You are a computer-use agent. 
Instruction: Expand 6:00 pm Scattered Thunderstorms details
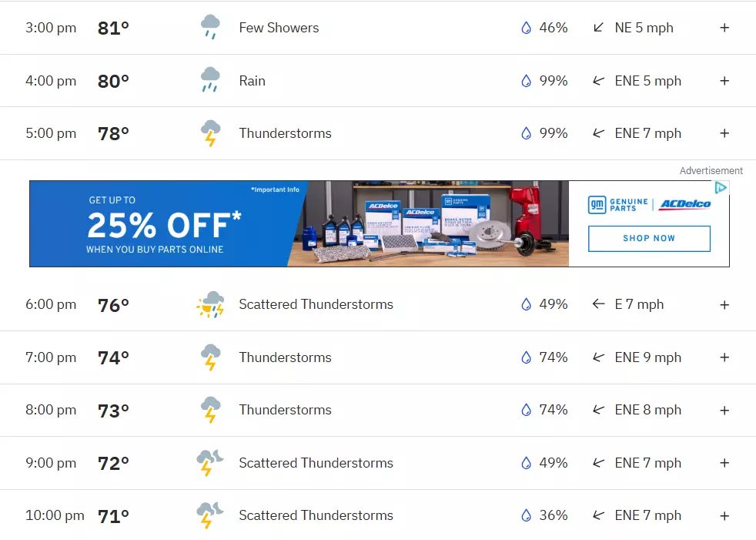point(724,305)
